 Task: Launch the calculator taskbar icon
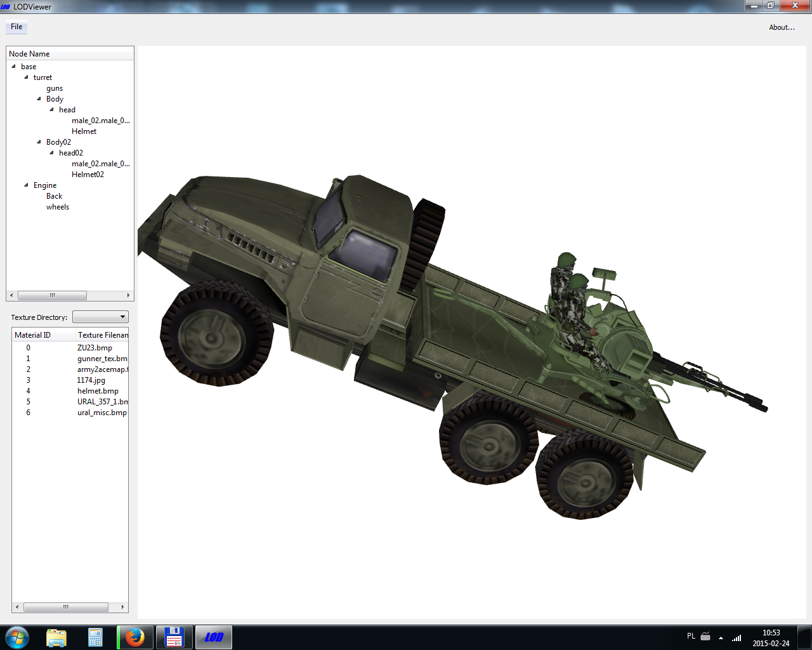[95, 637]
